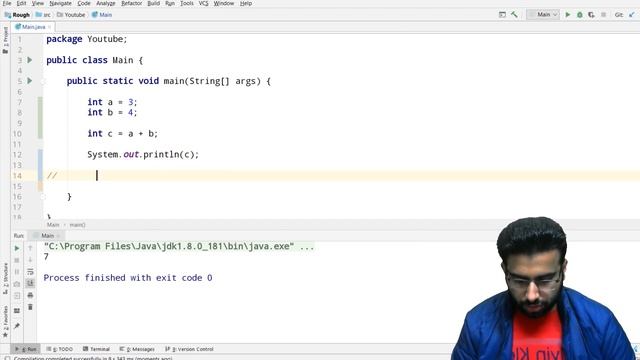Click the java.exe command line in console
This screenshot has width=640, height=360.
coord(179,247)
